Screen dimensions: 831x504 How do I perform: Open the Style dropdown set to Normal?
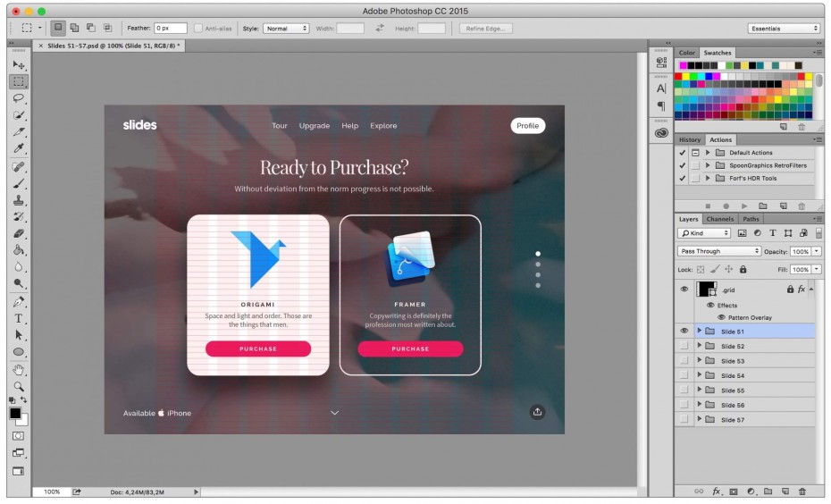click(x=286, y=28)
